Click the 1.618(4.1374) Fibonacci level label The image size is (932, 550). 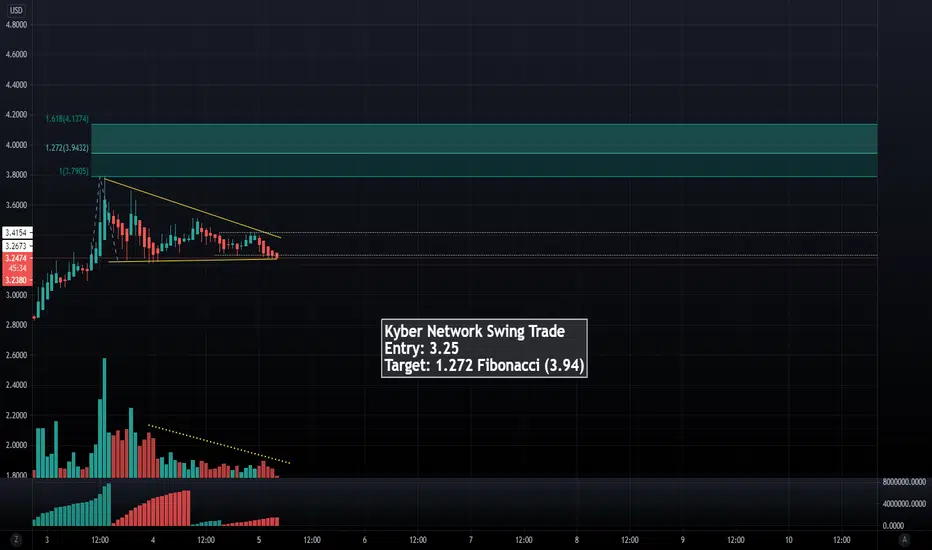[x=67, y=119]
